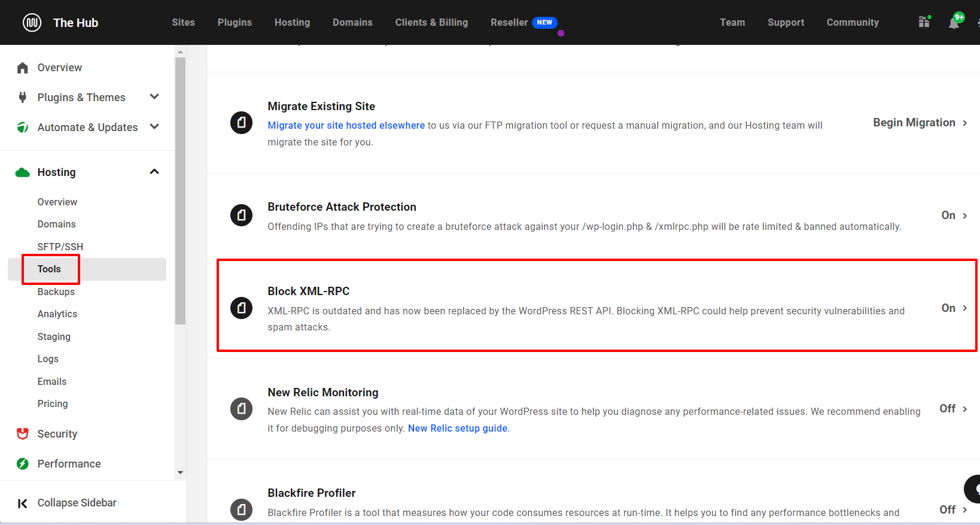
Task: Open the notifications bell icon
Action: point(955,22)
